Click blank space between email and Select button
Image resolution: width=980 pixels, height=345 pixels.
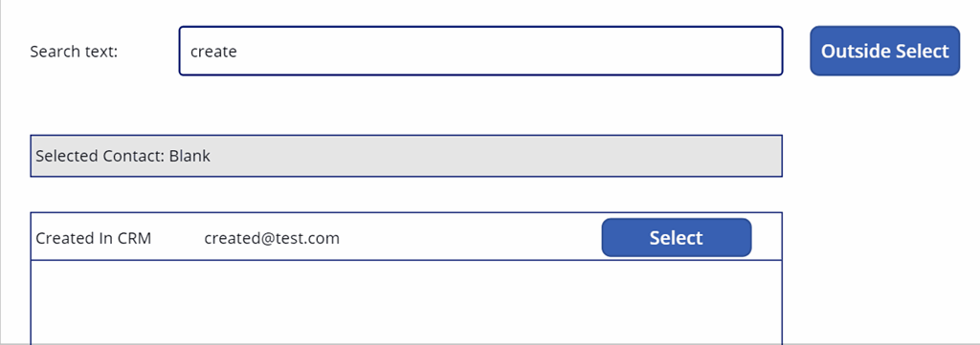pyautogui.click(x=470, y=238)
